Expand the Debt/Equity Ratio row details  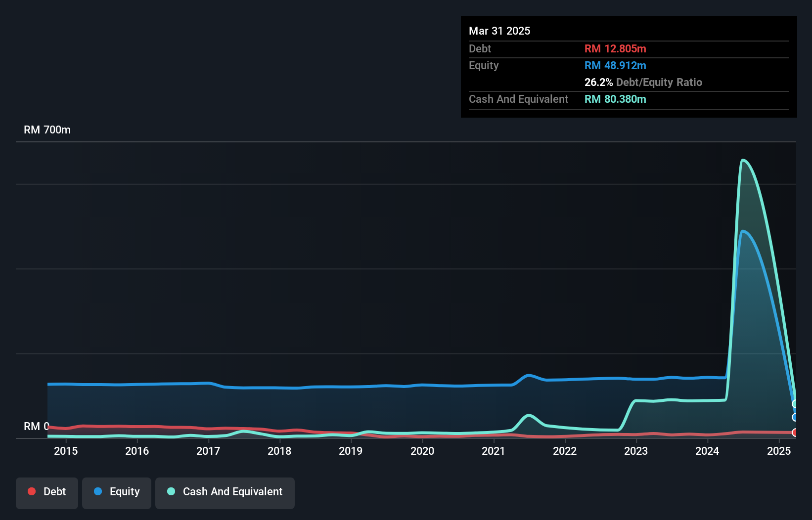point(643,82)
